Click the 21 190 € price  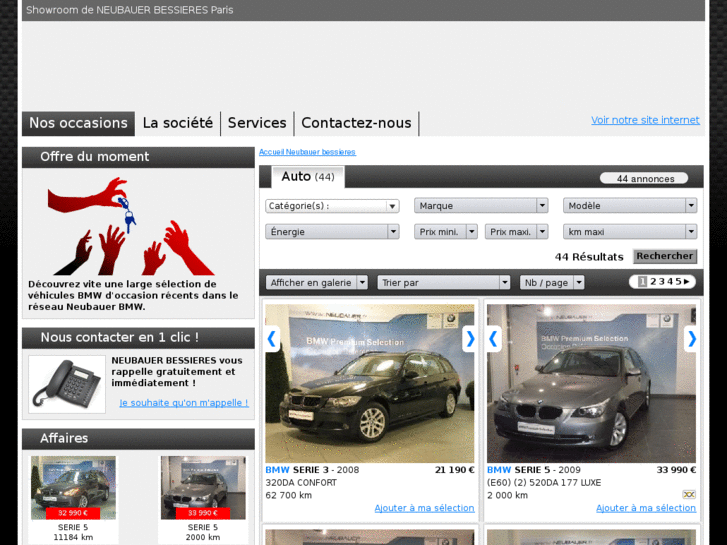tap(454, 470)
